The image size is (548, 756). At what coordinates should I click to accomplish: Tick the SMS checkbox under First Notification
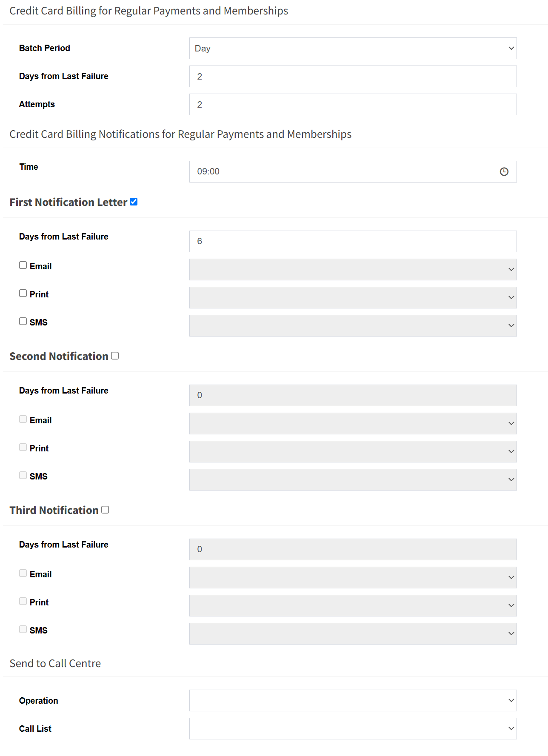(23, 321)
